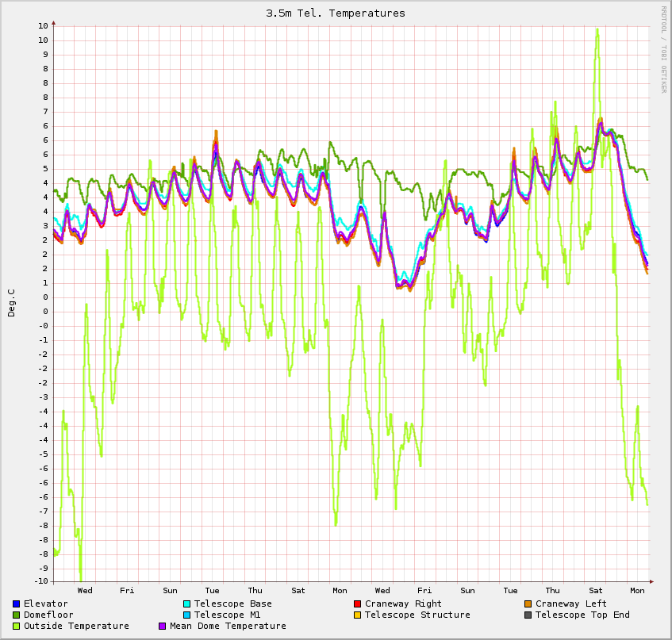Viewport: 672px width, 640px height.
Task: Pick the orange Craneway Left legend swatch
Action: pyautogui.click(x=528, y=604)
